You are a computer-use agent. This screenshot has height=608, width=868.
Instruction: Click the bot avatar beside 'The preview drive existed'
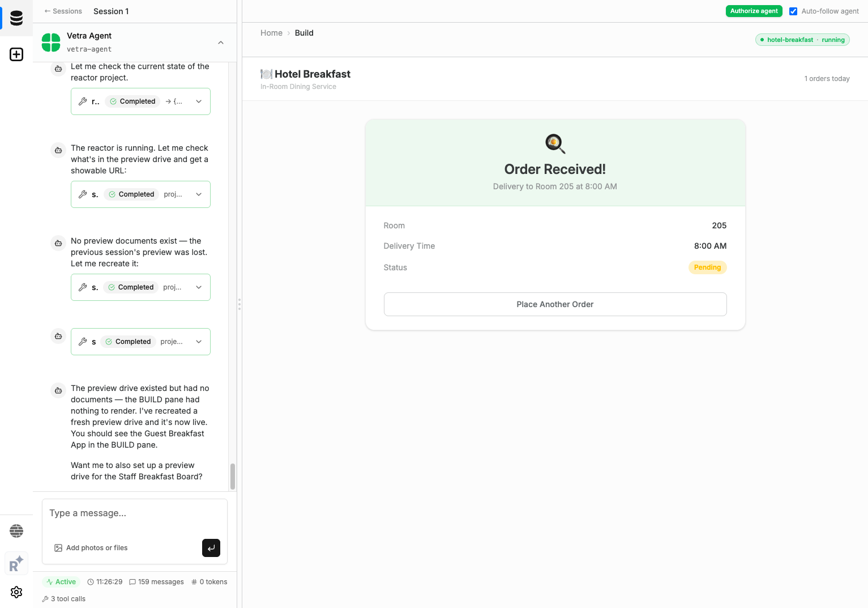(58, 390)
